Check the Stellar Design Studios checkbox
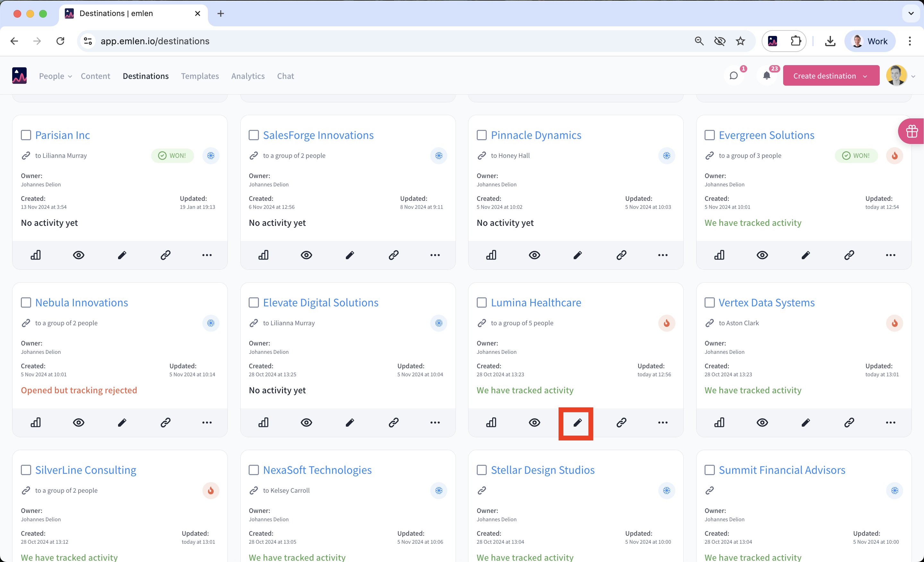Viewport: 924px width, 562px height. pyautogui.click(x=482, y=470)
